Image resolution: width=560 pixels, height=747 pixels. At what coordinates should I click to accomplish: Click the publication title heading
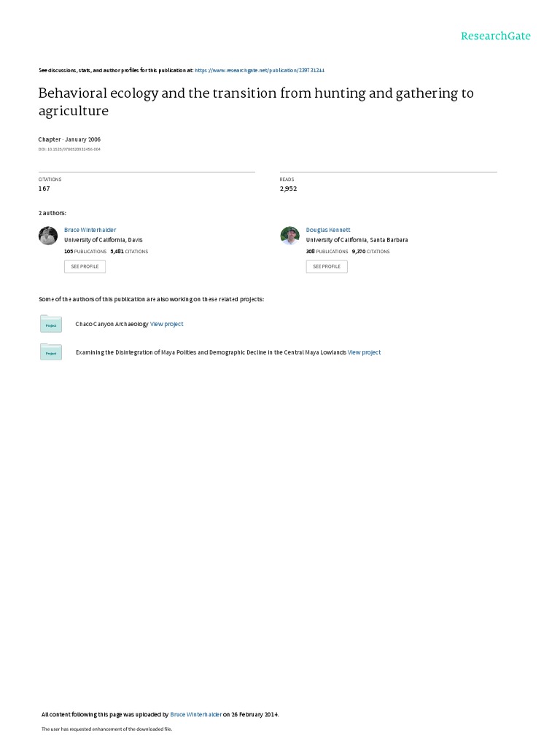pos(255,102)
